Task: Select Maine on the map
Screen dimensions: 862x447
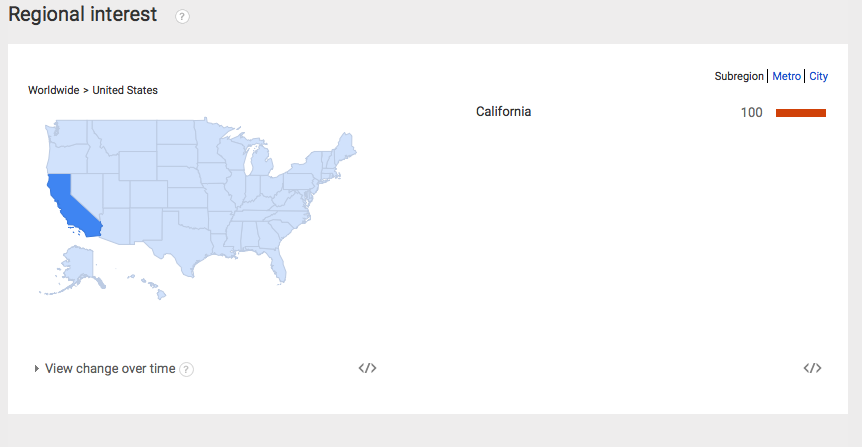Action: pyautogui.click(x=346, y=147)
